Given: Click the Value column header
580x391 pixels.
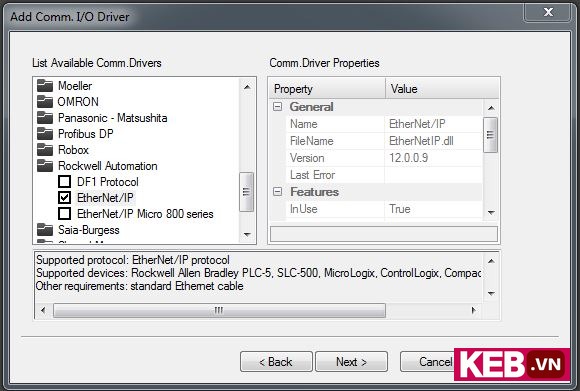Looking at the screenshot, I should coord(442,89).
